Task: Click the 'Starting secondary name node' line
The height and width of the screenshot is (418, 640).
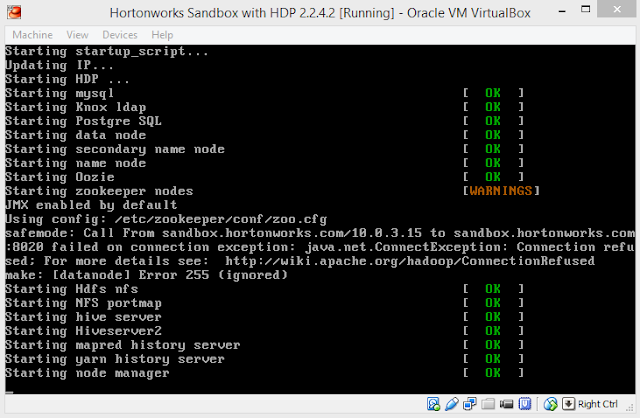Action: [115, 149]
